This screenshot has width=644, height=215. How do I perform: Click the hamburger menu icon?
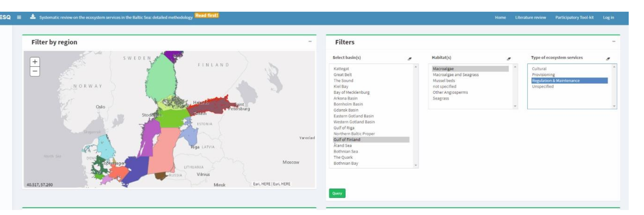pyautogui.click(x=19, y=17)
